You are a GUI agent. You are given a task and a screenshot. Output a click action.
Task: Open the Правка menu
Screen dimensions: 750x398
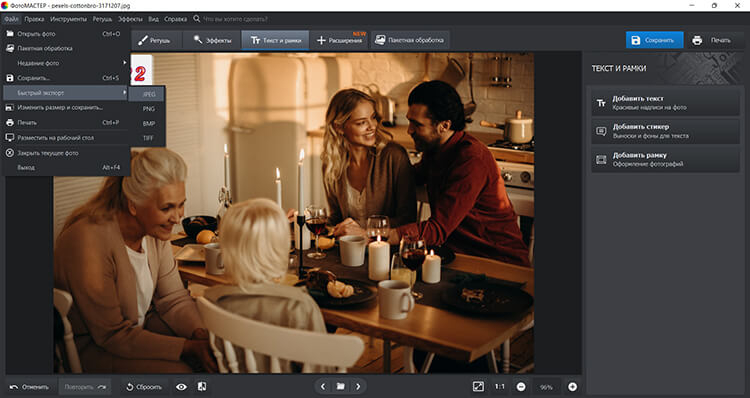click(x=34, y=19)
